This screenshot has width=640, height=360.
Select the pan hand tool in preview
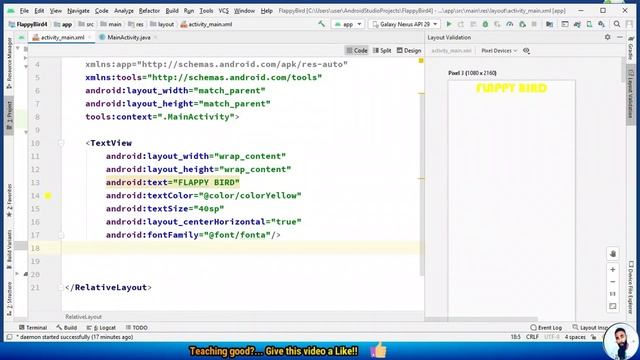click(x=613, y=253)
